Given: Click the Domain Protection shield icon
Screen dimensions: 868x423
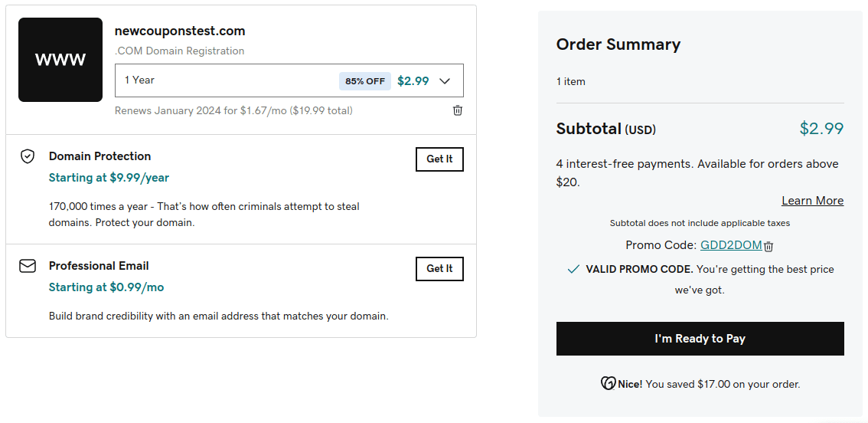Looking at the screenshot, I should (28, 156).
